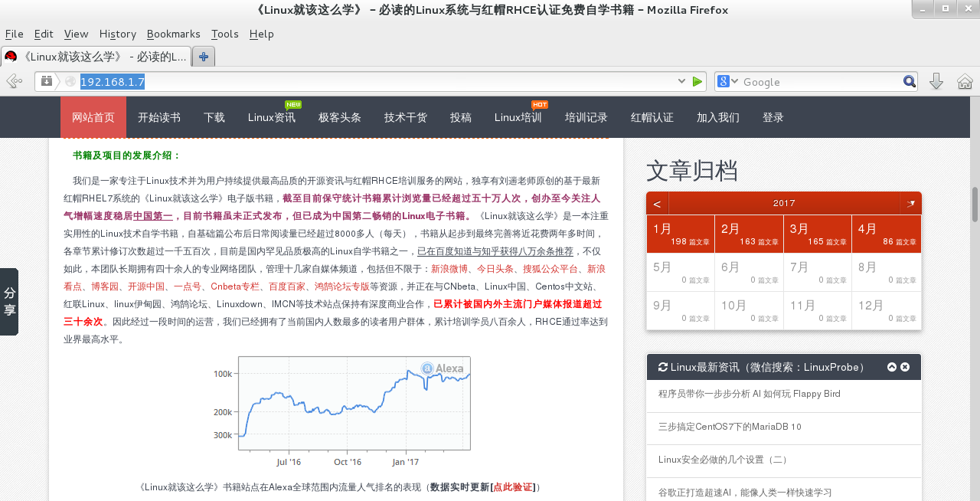Click the magnifier icon in Google search box
980x501 pixels.
click(909, 81)
